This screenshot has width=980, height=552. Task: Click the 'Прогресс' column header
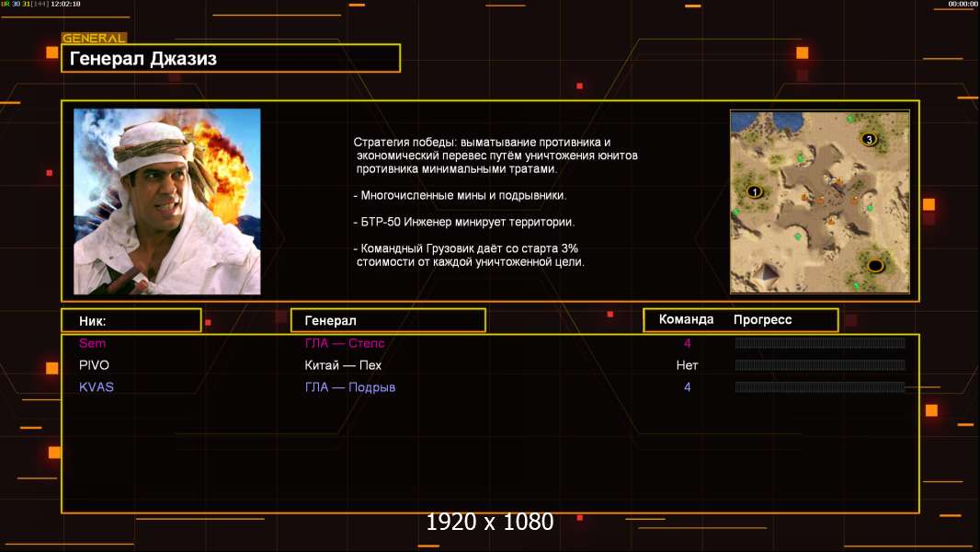(x=762, y=319)
